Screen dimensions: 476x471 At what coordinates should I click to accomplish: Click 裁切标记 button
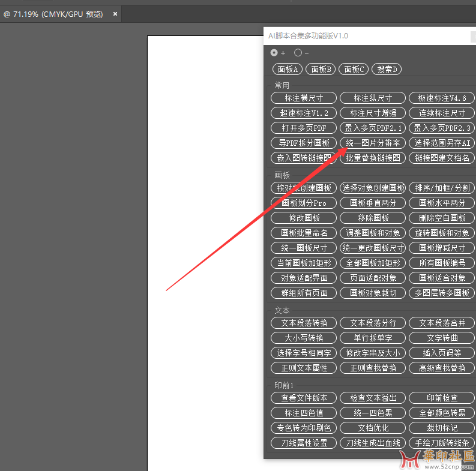pyautogui.click(x=442, y=428)
